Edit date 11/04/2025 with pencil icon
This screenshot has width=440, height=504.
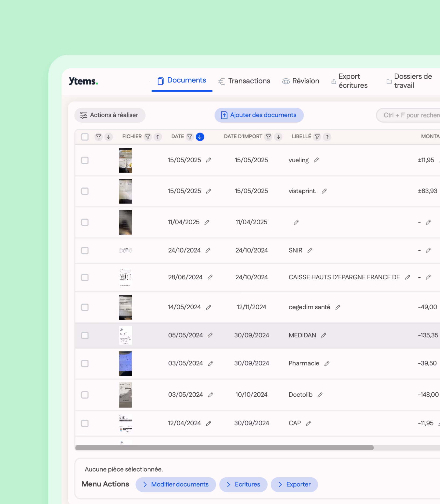coord(207,222)
